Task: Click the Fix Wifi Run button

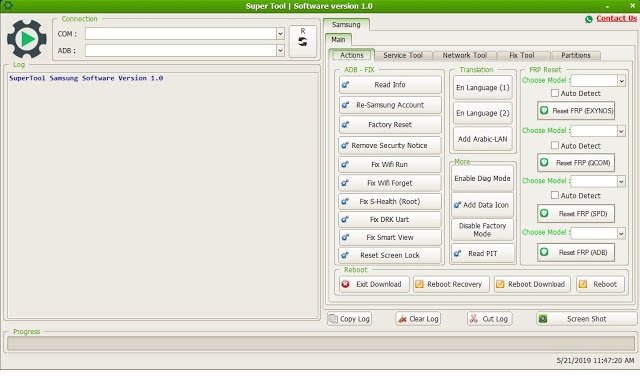Action: 390,165
